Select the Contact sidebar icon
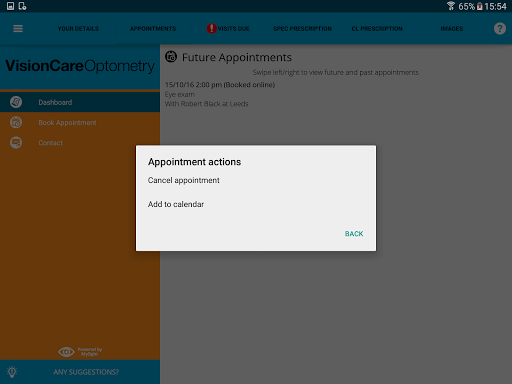The height and width of the screenshot is (384, 512). tap(16, 143)
